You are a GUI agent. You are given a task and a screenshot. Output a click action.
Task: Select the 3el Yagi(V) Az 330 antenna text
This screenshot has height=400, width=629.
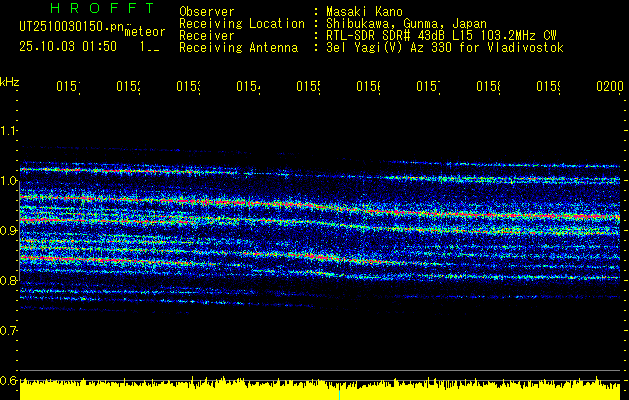point(445,48)
